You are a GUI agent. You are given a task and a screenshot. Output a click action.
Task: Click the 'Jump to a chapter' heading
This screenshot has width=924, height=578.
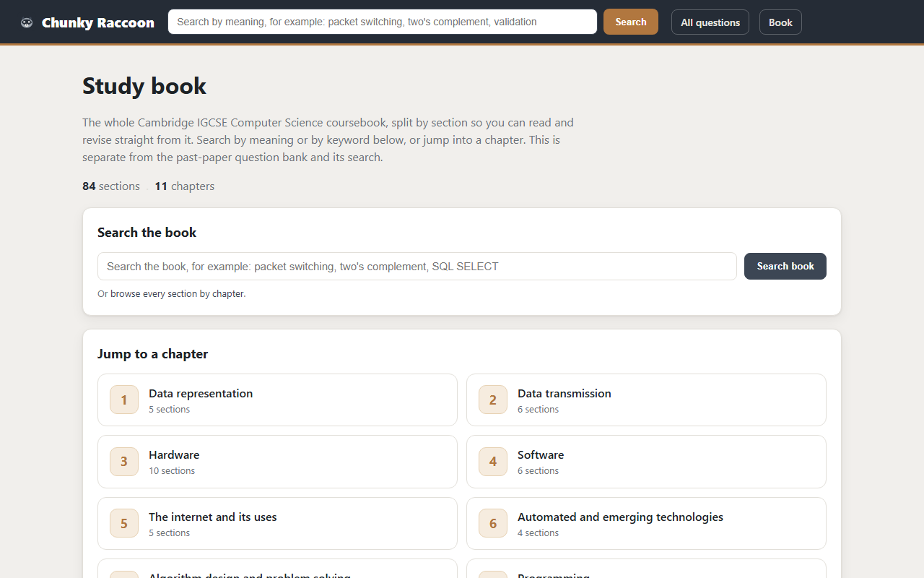coord(153,354)
